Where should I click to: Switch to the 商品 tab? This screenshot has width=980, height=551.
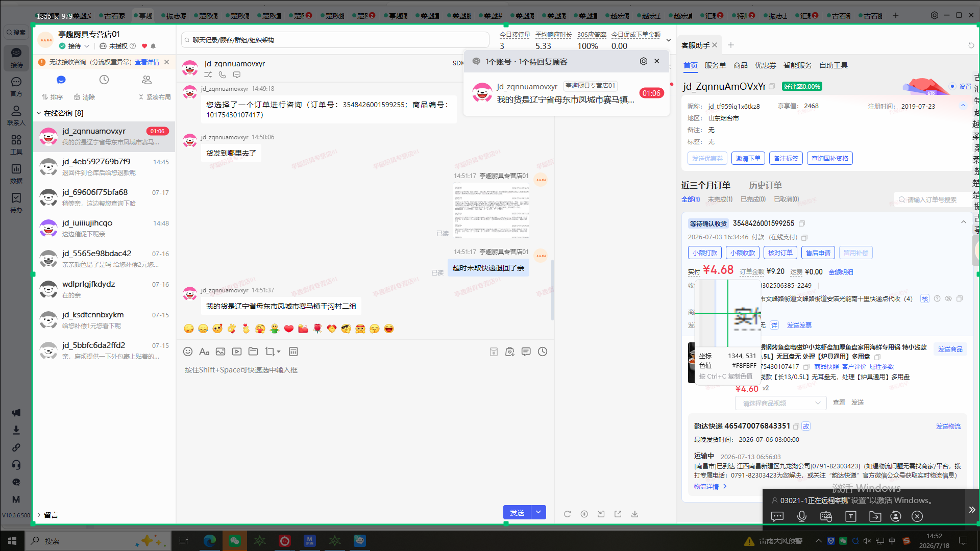click(x=740, y=65)
